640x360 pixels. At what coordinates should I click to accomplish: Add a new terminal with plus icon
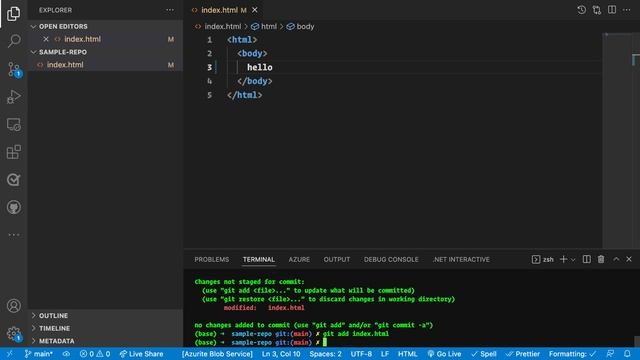tap(563, 259)
